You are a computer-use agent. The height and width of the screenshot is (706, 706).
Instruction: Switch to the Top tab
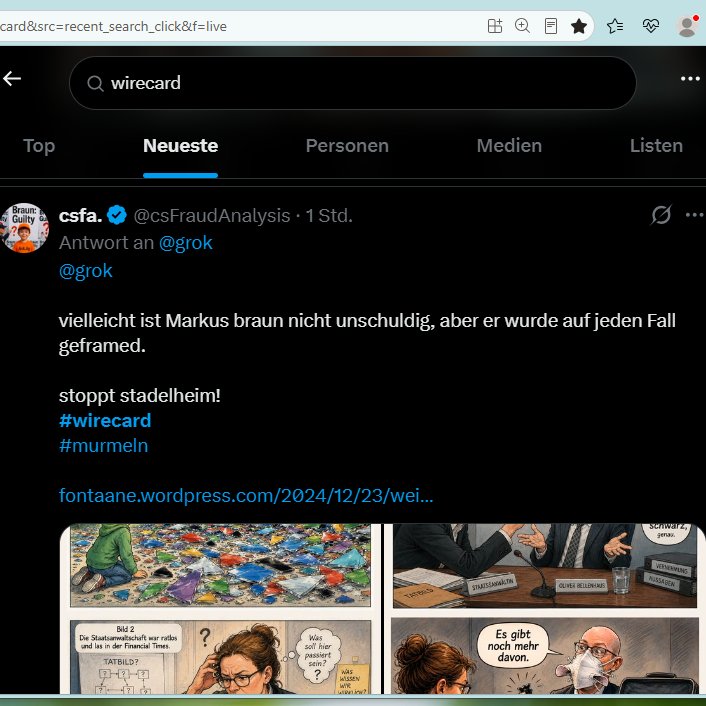pyautogui.click(x=39, y=146)
